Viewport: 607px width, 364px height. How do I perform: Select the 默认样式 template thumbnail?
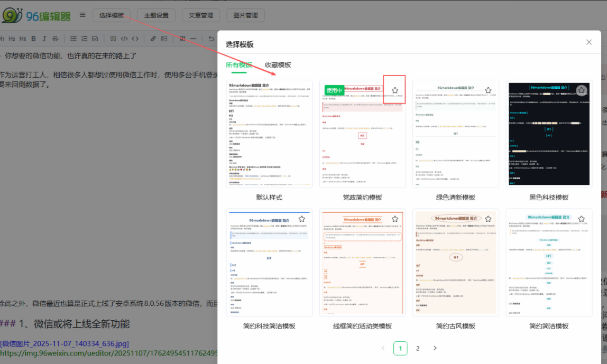point(269,134)
